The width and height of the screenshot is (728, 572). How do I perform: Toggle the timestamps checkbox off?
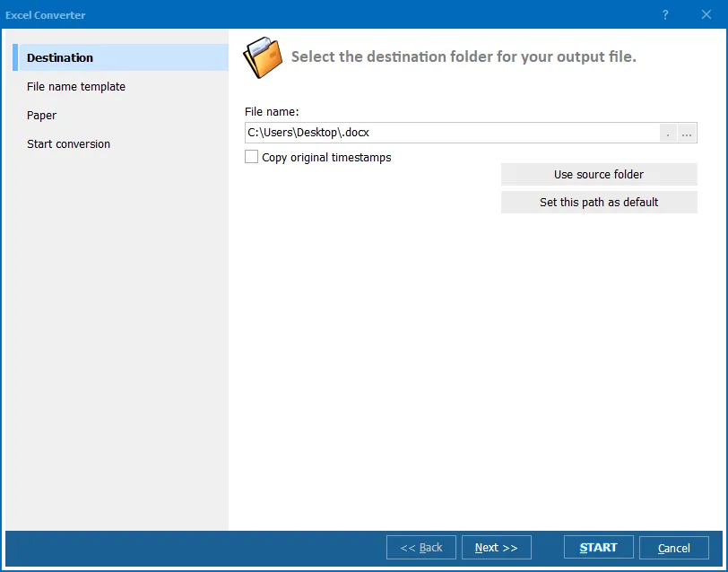pos(252,157)
